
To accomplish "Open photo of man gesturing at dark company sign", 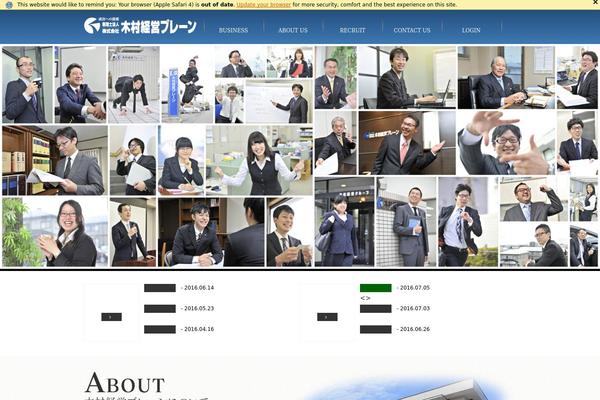I will [x=407, y=143].
